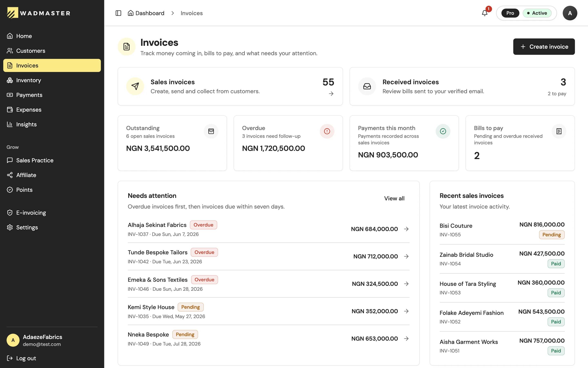Screen dimensions: 588x368
Task: Click the AdaezeFabrics account avatar
Action: click(13, 340)
